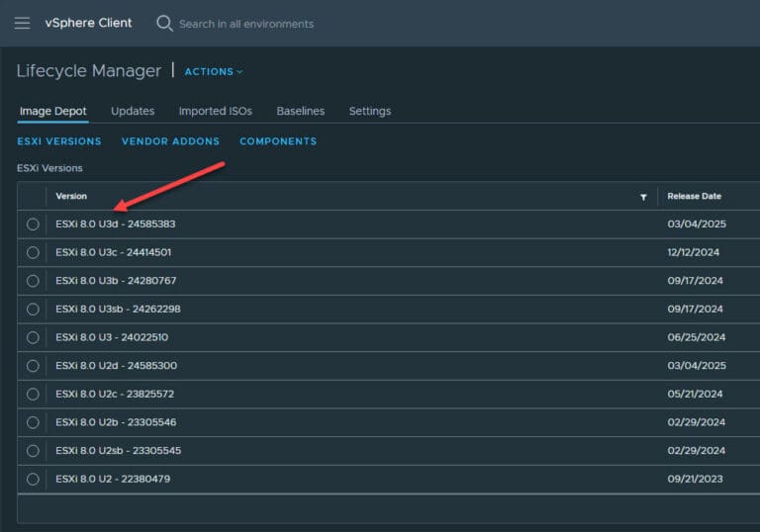Viewport: 760px width, 532px height.
Task: Click version text ESXi 8.0 U2d - 24585300
Action: tap(117, 365)
